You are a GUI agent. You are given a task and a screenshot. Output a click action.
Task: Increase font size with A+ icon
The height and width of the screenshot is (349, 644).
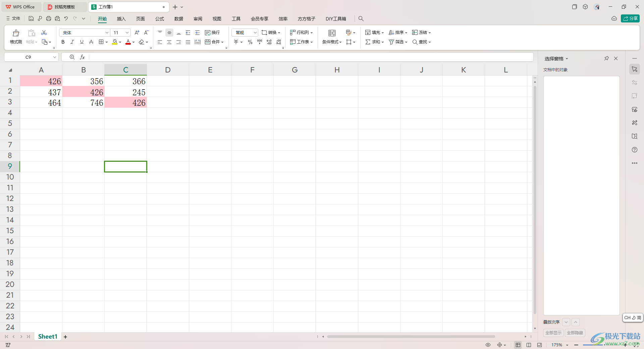click(137, 33)
